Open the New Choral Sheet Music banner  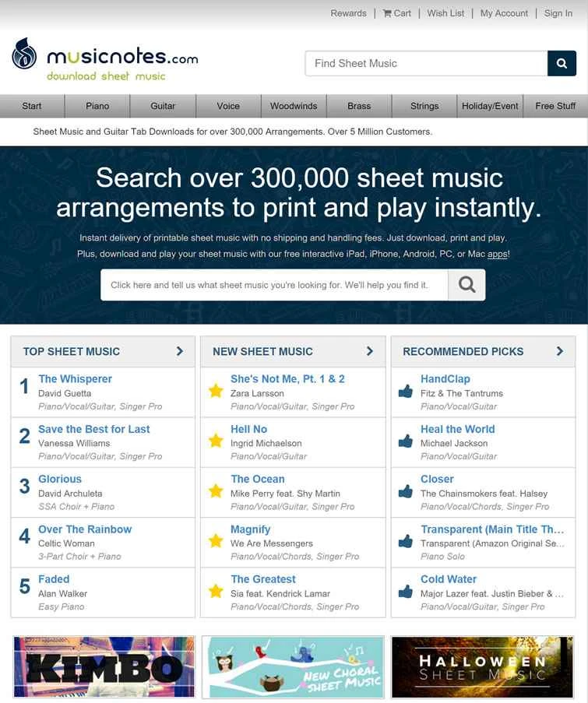click(294, 666)
